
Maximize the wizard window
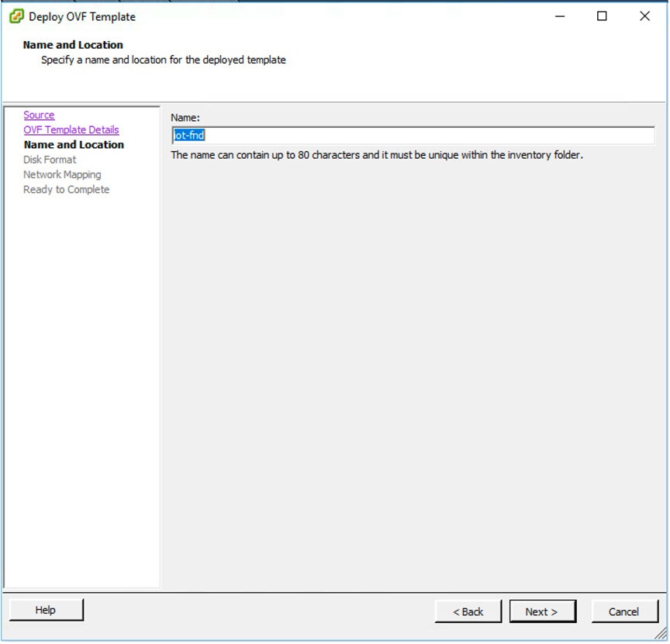[603, 16]
